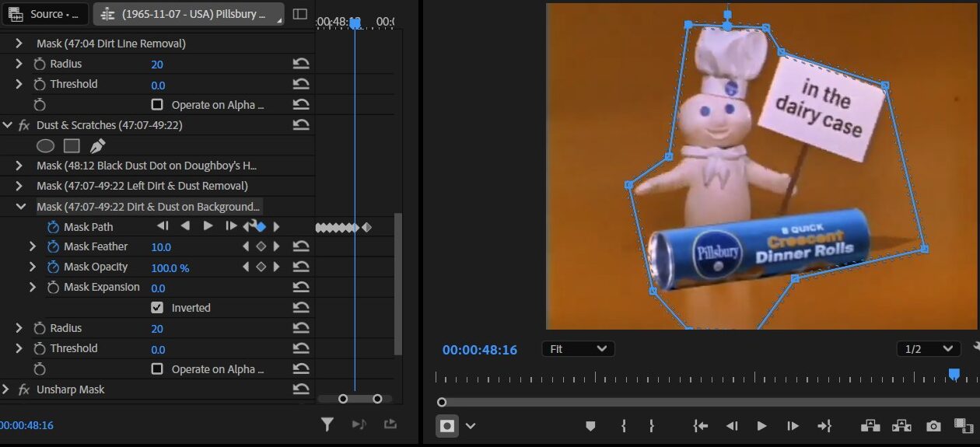The height and width of the screenshot is (447, 980).
Task: Toggle Mask Path animation stopwatch
Action: point(53,227)
